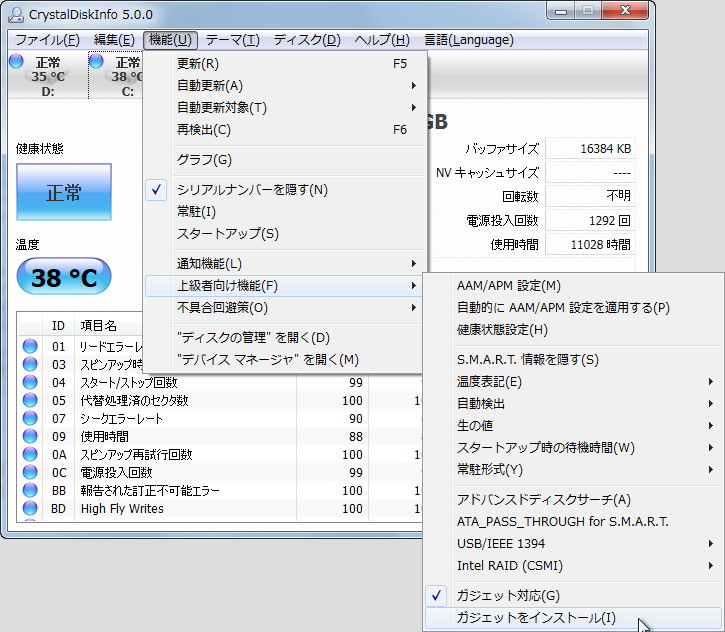Open 編集(E) menu
The image size is (725, 632).
tap(114, 40)
